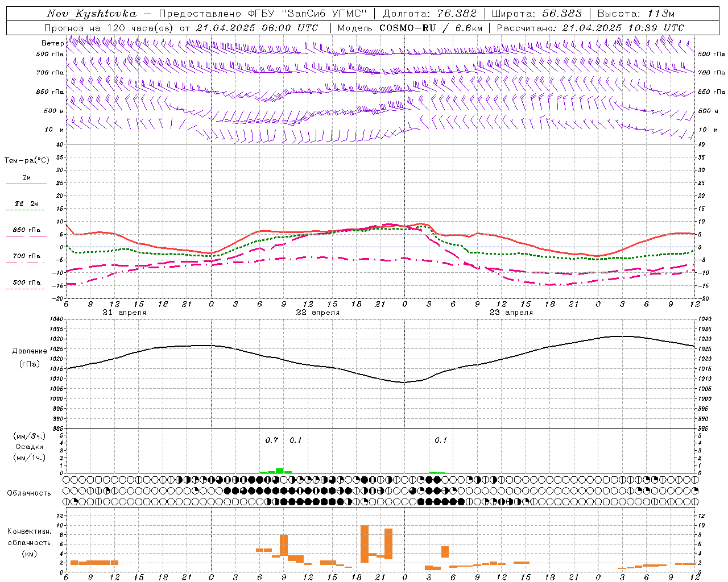Click the pink dashed line sample under legend "850 гПа"
Viewport: 728px width, 582px height.
[26, 236]
